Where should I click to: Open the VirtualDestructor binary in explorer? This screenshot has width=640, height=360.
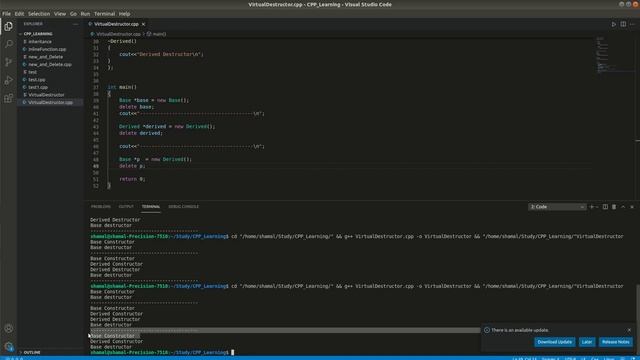(46, 95)
